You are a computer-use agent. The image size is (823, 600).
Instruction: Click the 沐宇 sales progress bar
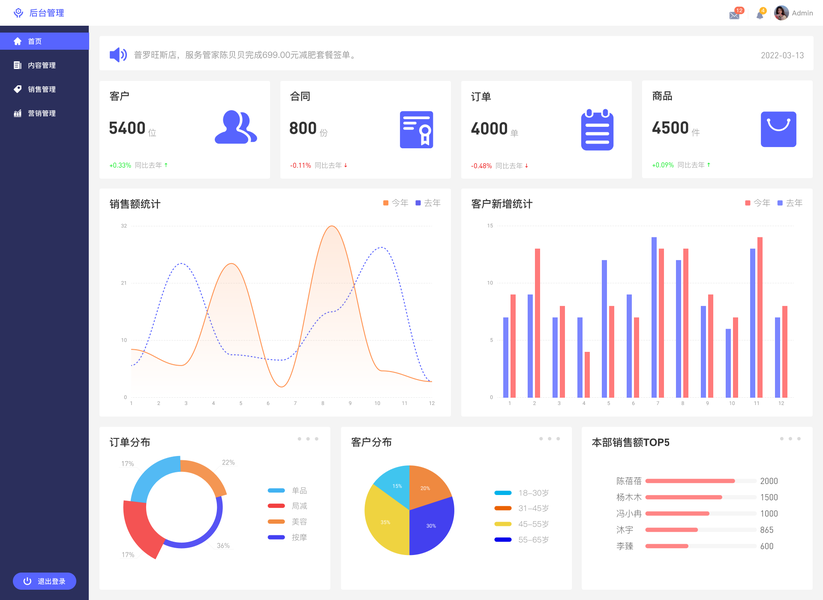coord(701,530)
